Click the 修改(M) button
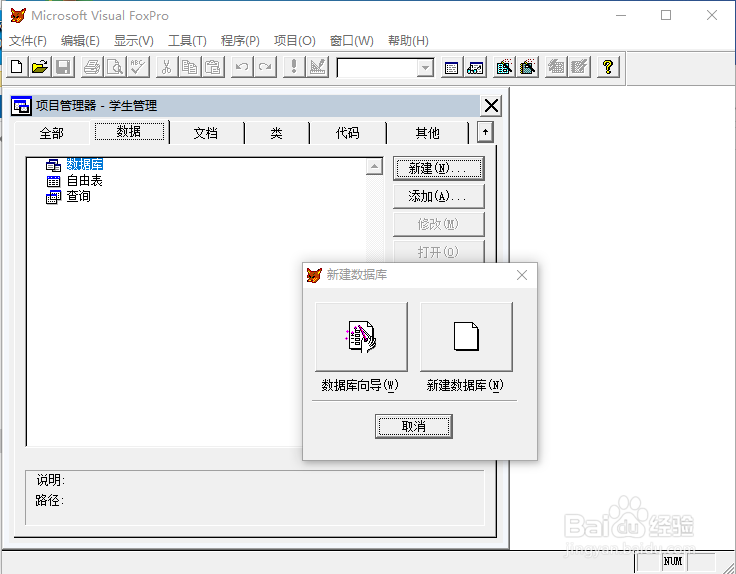 point(438,224)
